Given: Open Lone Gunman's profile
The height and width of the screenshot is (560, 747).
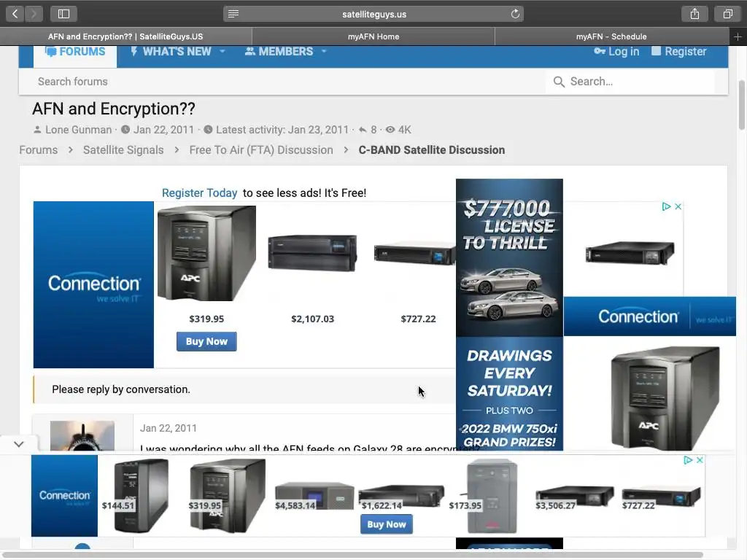Looking at the screenshot, I should click(x=78, y=130).
